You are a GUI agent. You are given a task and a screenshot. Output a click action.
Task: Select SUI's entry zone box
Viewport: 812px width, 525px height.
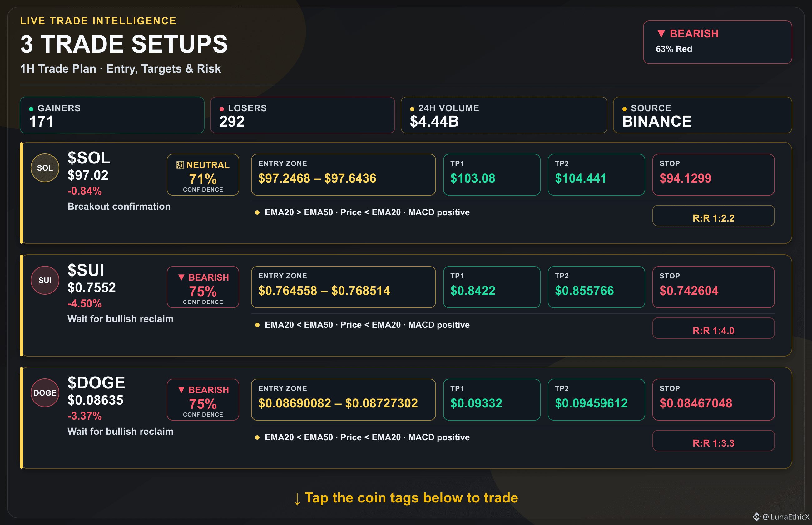tap(343, 287)
